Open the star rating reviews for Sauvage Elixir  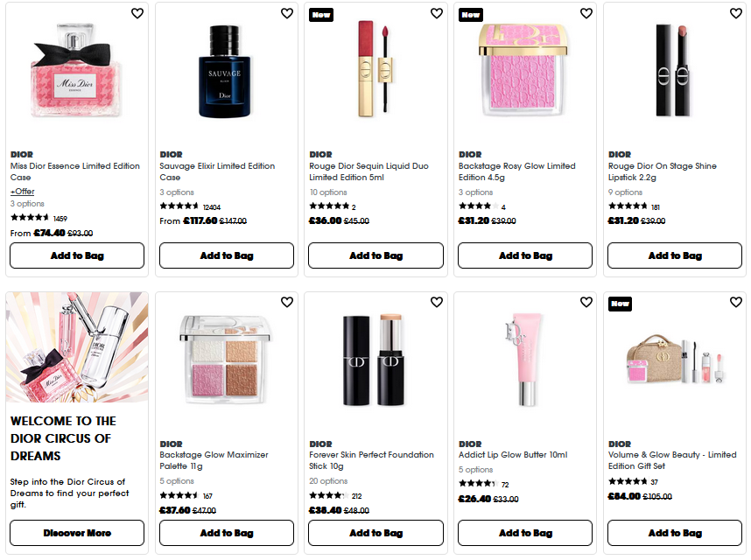(x=179, y=206)
